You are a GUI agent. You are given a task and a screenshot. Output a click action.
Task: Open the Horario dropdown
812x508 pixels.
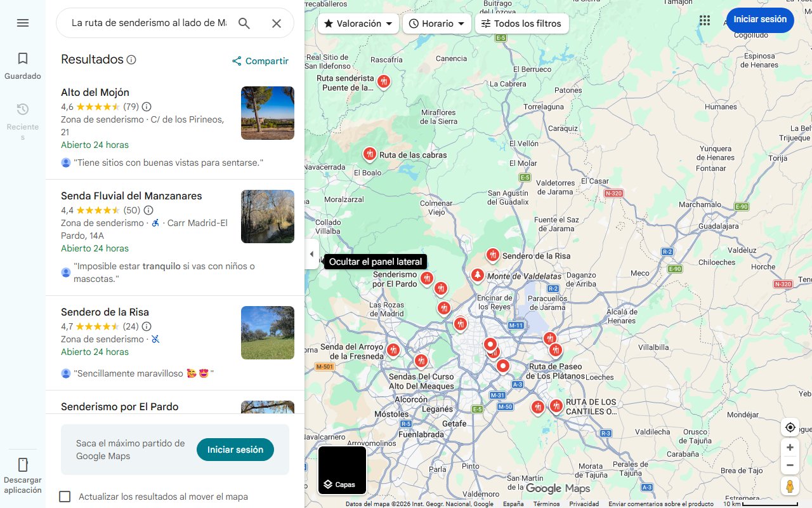click(436, 23)
